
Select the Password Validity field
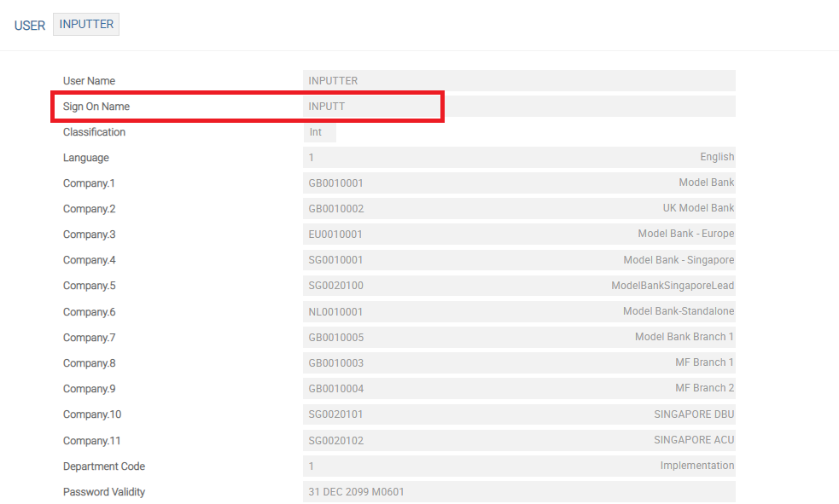[518, 492]
